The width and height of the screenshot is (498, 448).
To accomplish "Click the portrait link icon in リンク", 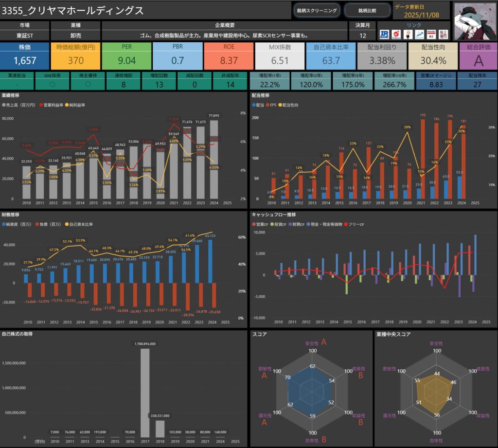I will (x=408, y=35).
